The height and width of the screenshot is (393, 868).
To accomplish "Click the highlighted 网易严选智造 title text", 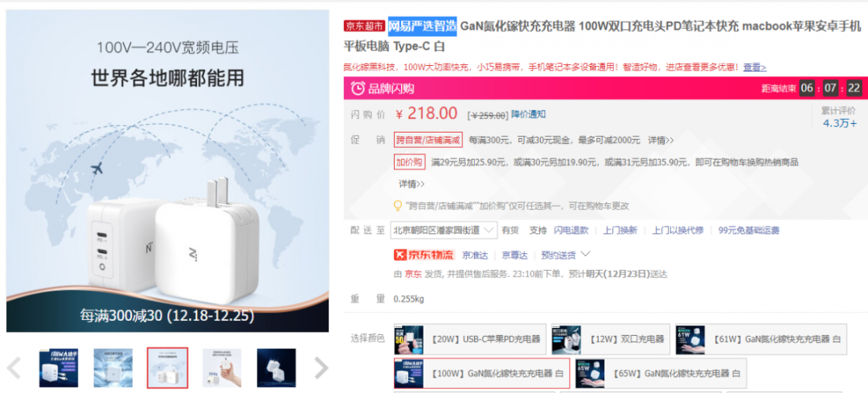I will point(423,26).
